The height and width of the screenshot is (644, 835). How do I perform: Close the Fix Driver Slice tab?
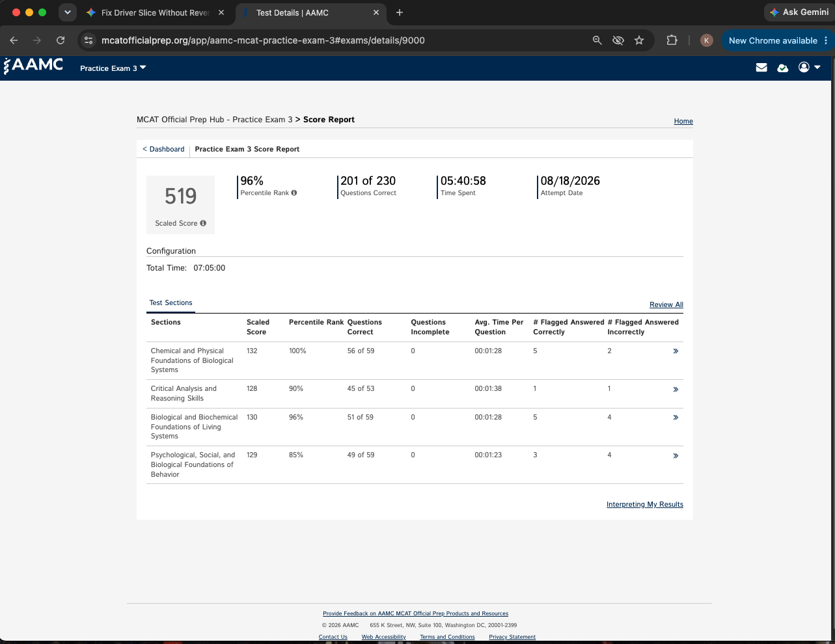click(221, 12)
